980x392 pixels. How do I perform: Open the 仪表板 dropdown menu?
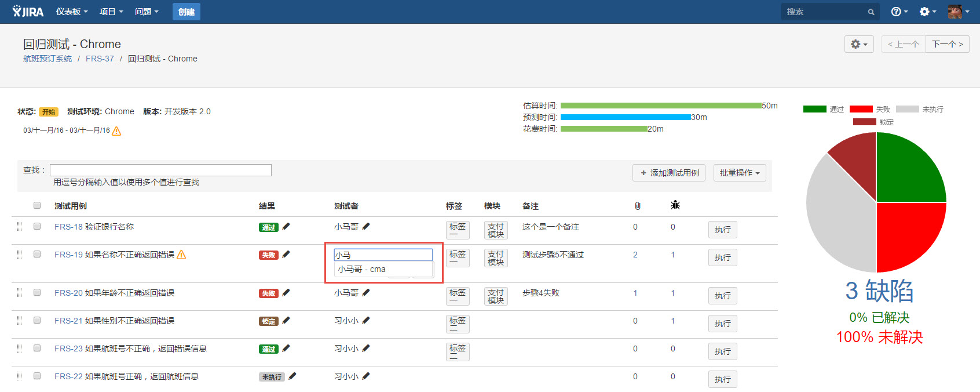click(72, 12)
